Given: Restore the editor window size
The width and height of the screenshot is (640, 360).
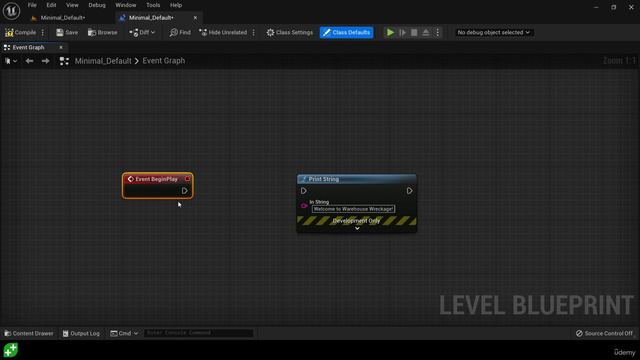Looking at the screenshot, I should pos(613,7).
